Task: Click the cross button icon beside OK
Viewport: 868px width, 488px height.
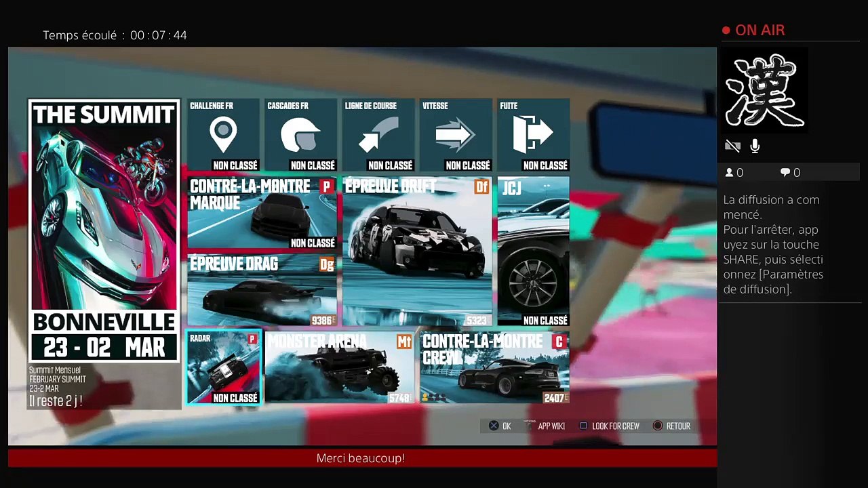Action: click(x=494, y=426)
